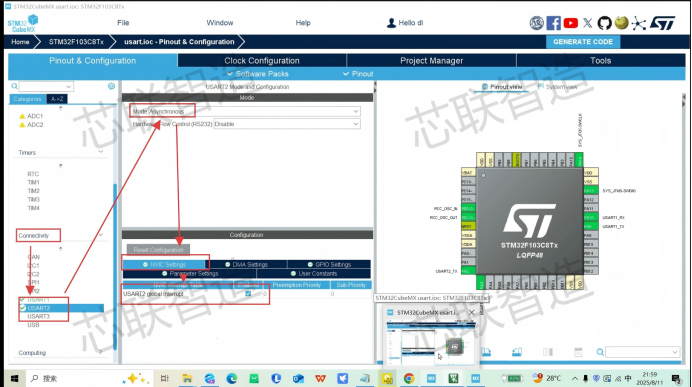Click the Hello dl account link
Viewport: 692px width, 387px height.
pos(410,23)
